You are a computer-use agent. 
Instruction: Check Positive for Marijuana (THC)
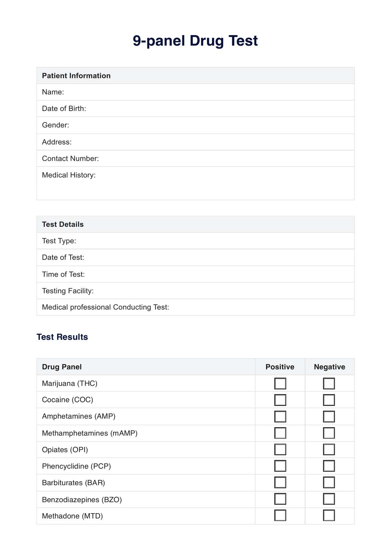[x=280, y=383]
